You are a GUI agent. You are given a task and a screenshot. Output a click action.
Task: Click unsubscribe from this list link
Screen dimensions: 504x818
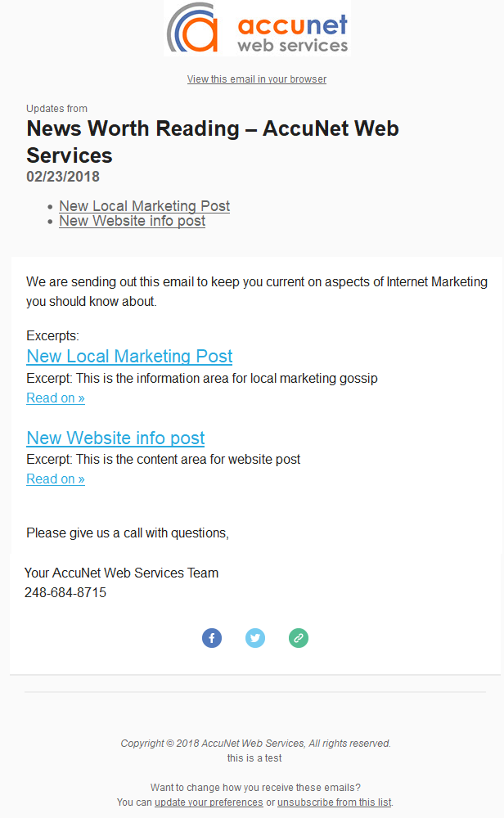click(335, 802)
